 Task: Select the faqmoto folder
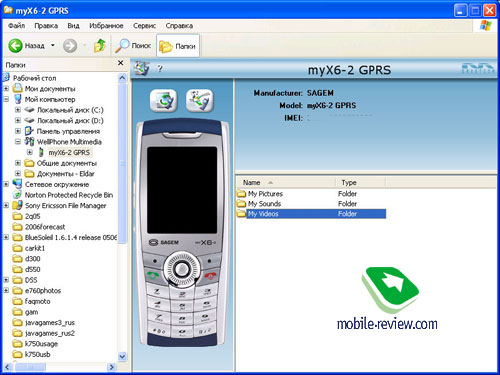click(37, 301)
